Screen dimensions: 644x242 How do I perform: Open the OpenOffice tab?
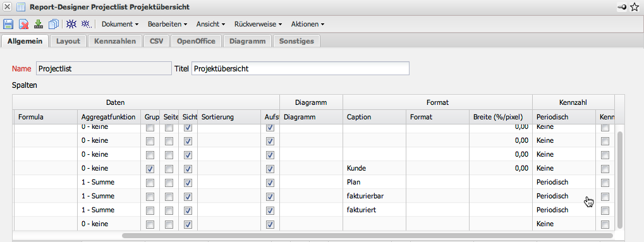click(196, 41)
